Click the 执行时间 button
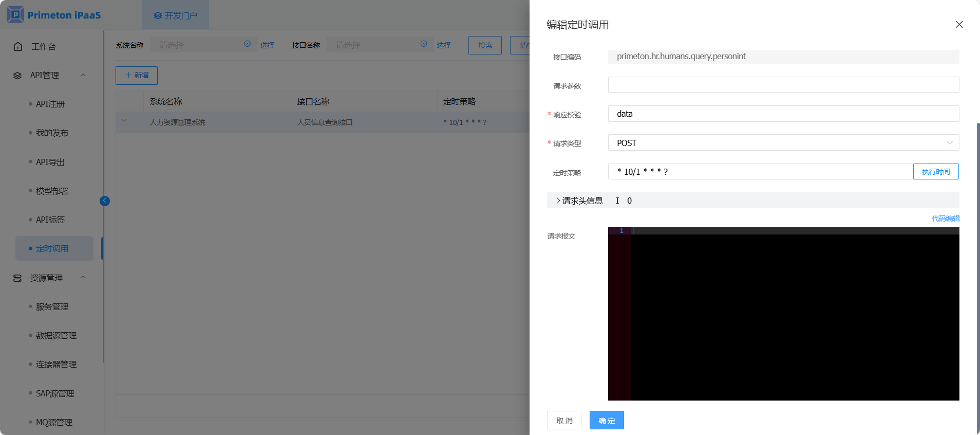Screen dimensions: 980x435 point(935,172)
